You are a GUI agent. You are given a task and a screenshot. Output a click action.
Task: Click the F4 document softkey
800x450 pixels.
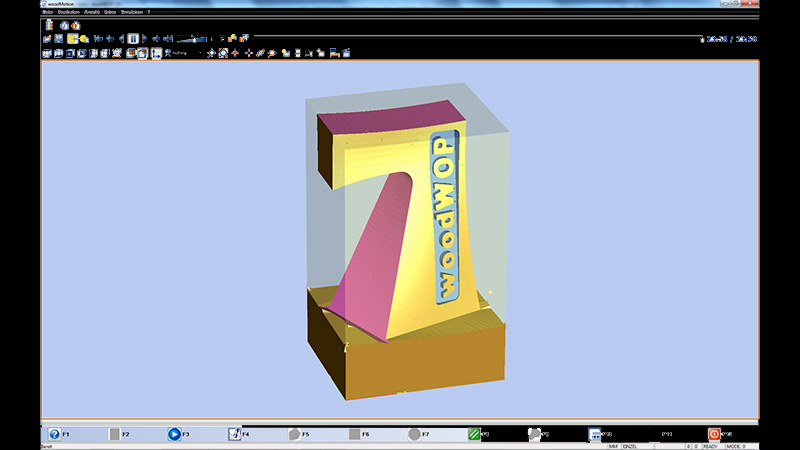pyautogui.click(x=234, y=435)
